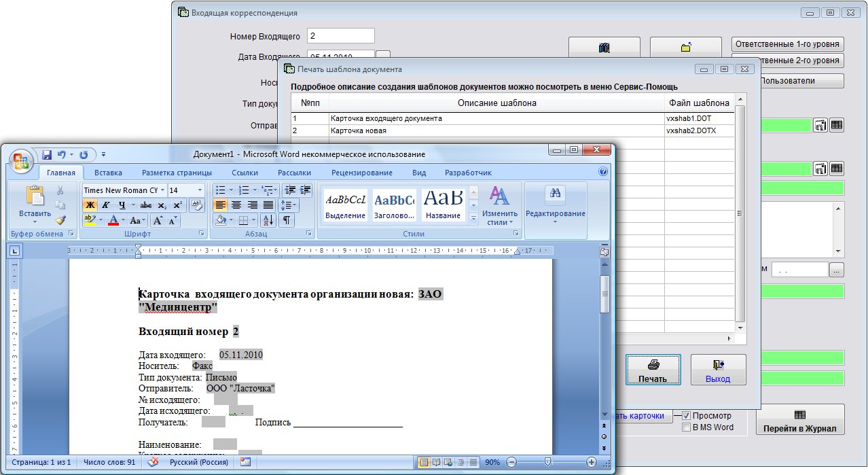Expand the bullets list dropdown arrow

point(231,190)
